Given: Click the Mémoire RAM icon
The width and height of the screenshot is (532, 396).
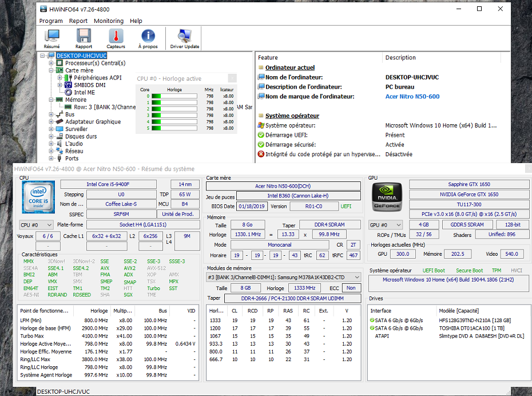Looking at the screenshot, I should point(59,100).
